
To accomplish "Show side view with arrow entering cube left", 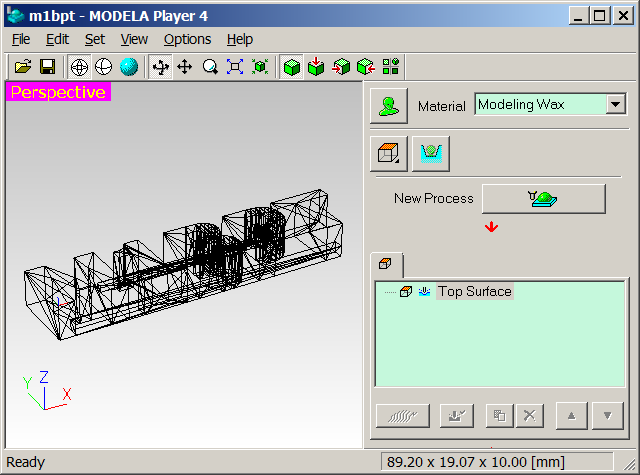I will click(341, 67).
